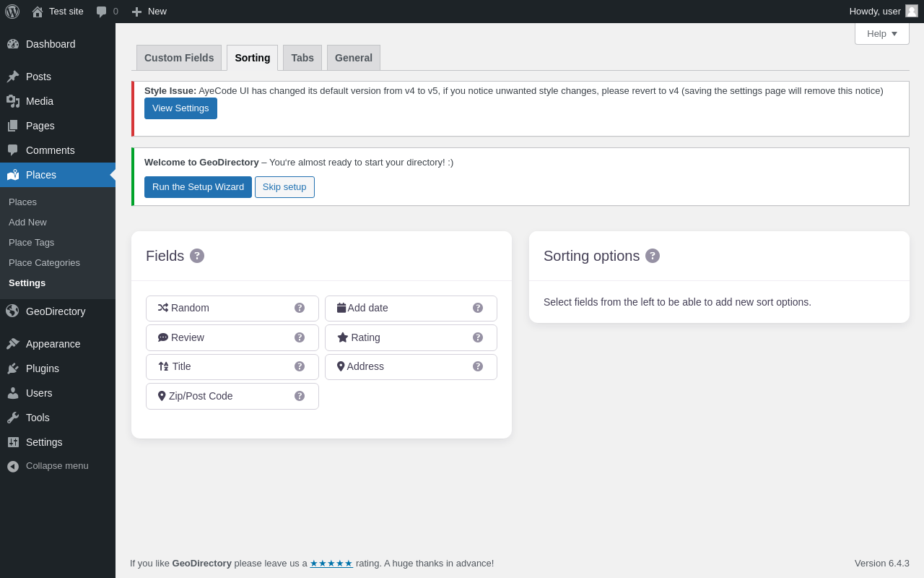Screen dimensions: 924x578
Task: Click the Posts pushpin icon
Action: (x=13, y=77)
